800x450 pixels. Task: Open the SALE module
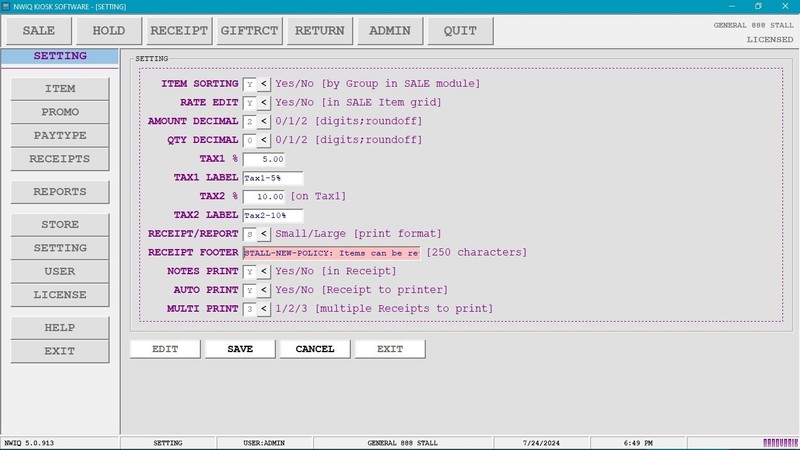tap(39, 31)
